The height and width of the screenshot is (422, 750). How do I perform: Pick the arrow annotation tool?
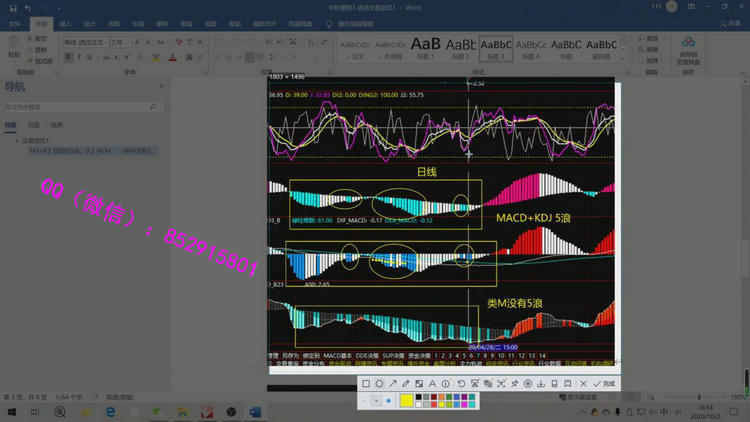tap(392, 384)
